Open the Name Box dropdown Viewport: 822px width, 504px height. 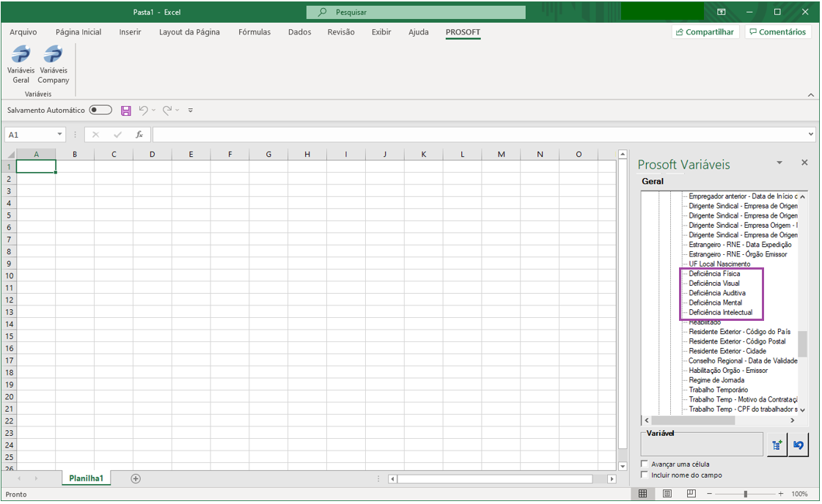(x=60, y=135)
